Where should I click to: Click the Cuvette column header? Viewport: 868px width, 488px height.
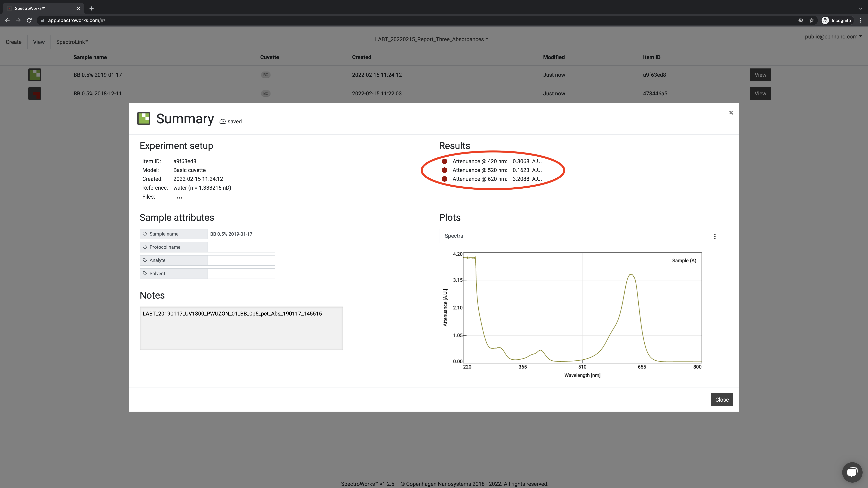pos(270,57)
